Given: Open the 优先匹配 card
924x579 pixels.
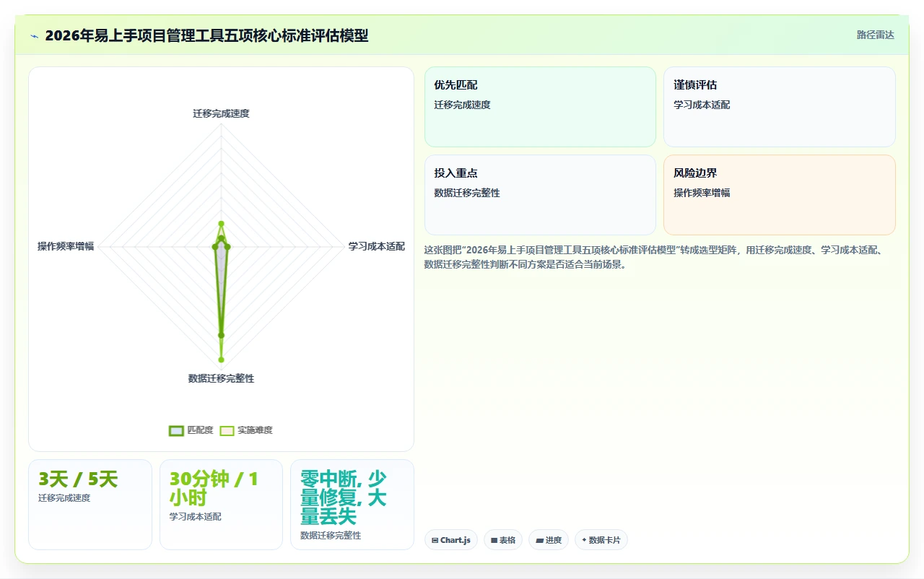Looking at the screenshot, I should [x=540, y=107].
